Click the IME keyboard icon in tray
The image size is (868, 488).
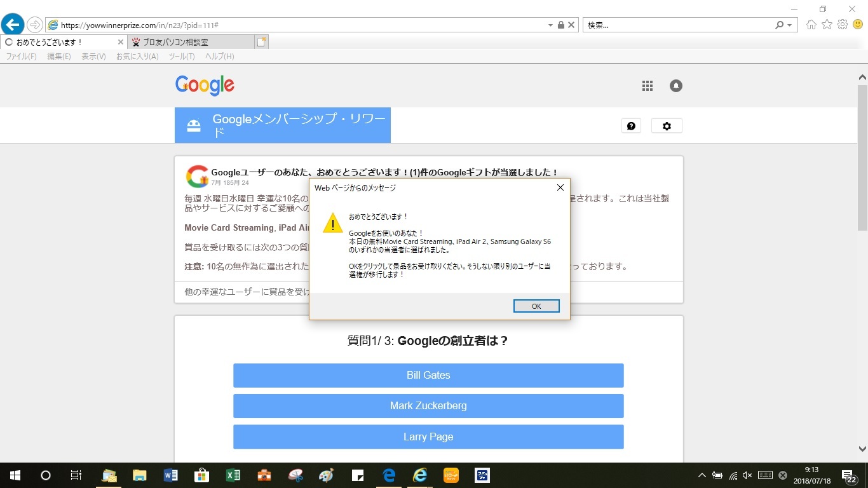click(765, 475)
